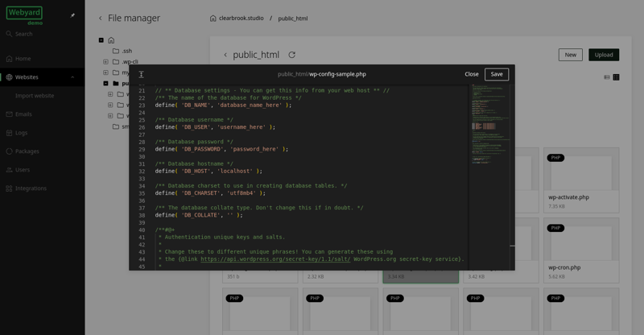
Task: Collapse the open public_html tree folder
Action: tap(105, 84)
